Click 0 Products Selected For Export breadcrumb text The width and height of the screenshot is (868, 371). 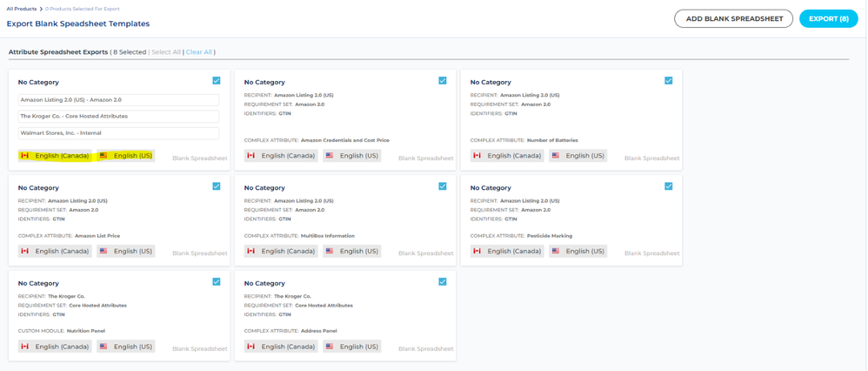(82, 9)
